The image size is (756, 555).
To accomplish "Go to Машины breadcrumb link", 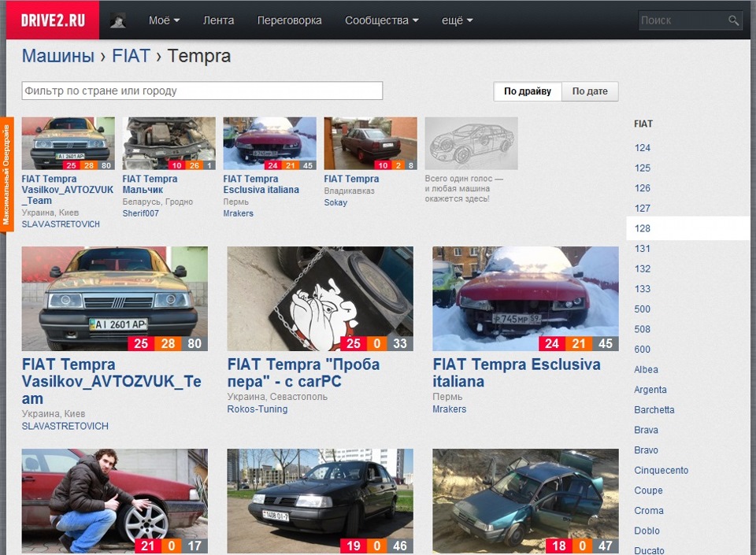I will tap(57, 56).
